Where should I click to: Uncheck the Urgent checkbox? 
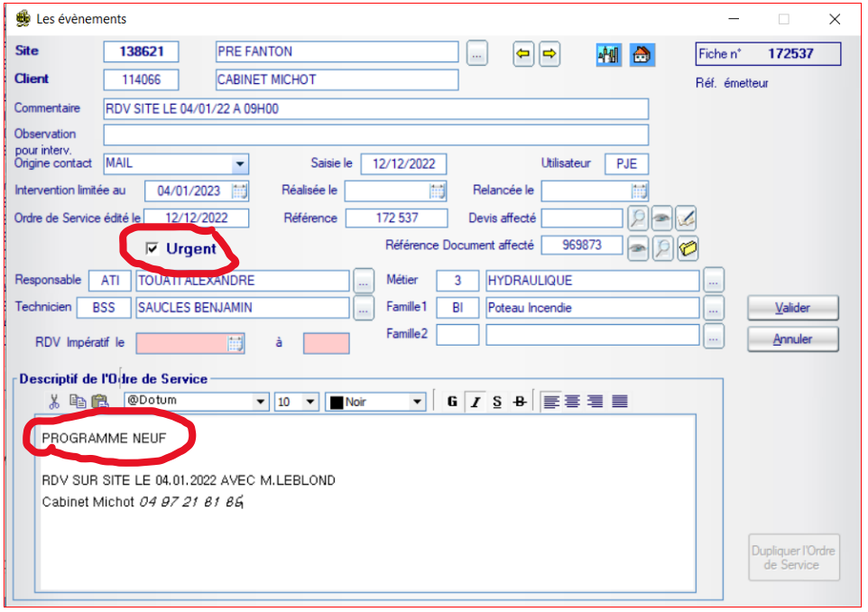pos(152,248)
